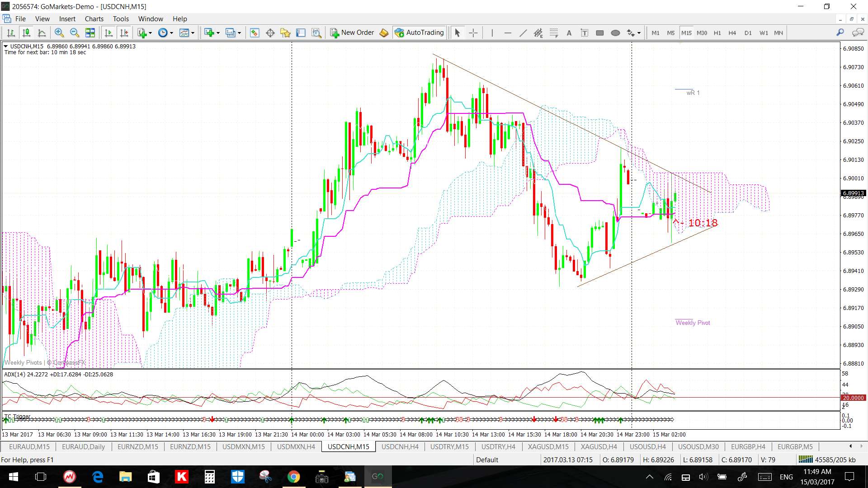Viewport: 868px width, 488px height.
Task: Toggle the AutoTrading button
Action: pyautogui.click(x=419, y=33)
